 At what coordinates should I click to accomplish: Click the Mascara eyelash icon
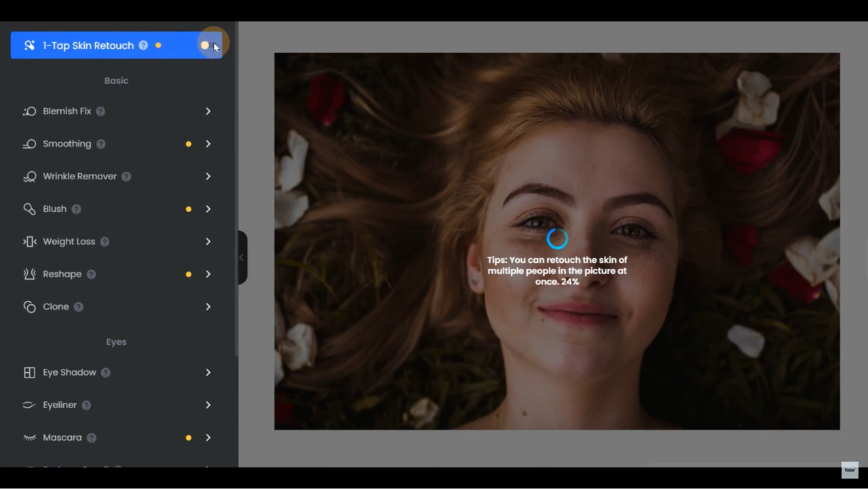(29, 438)
